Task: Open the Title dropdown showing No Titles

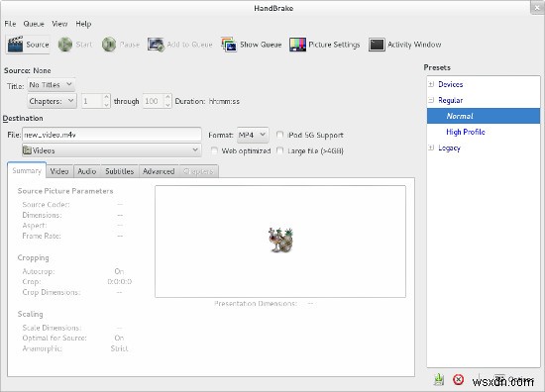Action: [52, 85]
